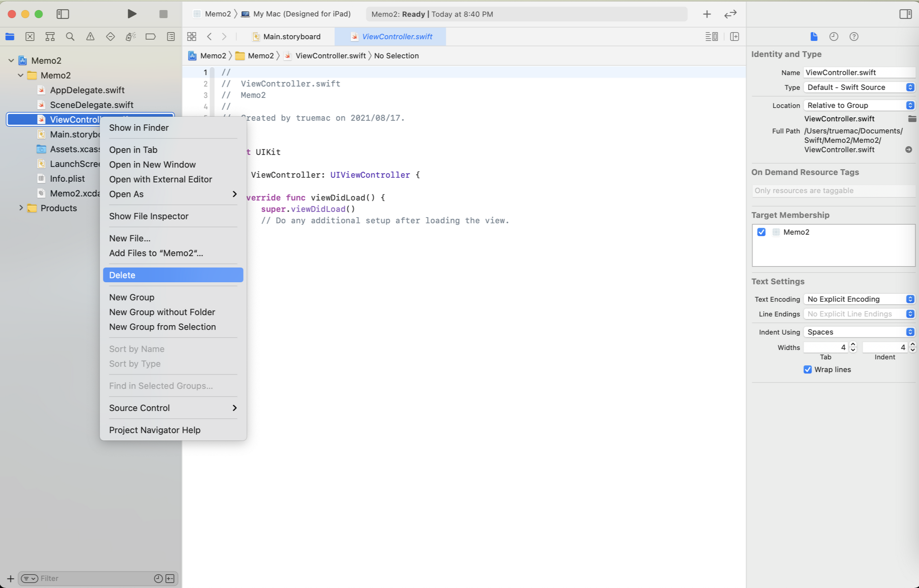Image resolution: width=919 pixels, height=588 pixels.
Task: Open the Type Default - Swift Source dropdown
Action: [x=859, y=87]
